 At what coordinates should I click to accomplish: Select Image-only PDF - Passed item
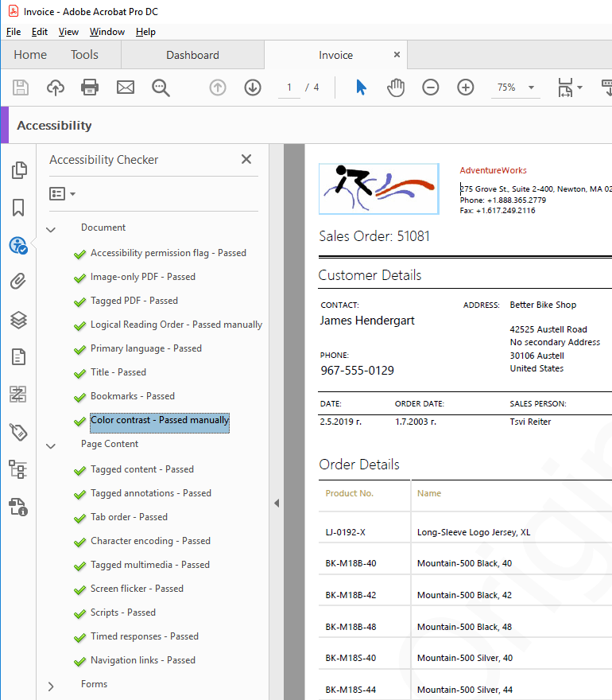pyautogui.click(x=143, y=277)
